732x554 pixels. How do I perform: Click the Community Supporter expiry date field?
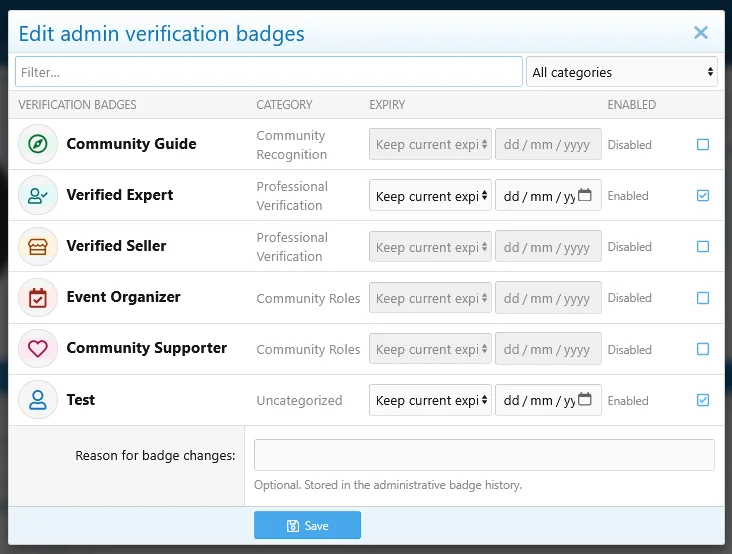pyautogui.click(x=548, y=349)
